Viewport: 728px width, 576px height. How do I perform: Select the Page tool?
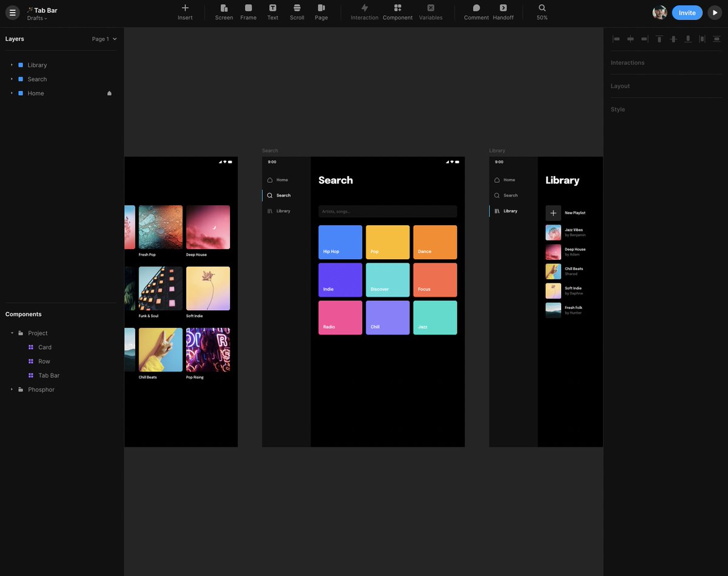[321, 12]
